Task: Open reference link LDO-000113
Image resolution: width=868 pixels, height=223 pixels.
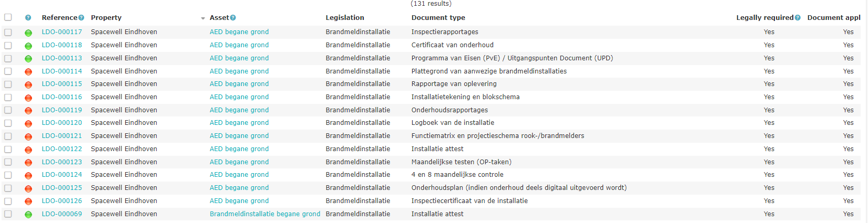Action: pyautogui.click(x=62, y=58)
